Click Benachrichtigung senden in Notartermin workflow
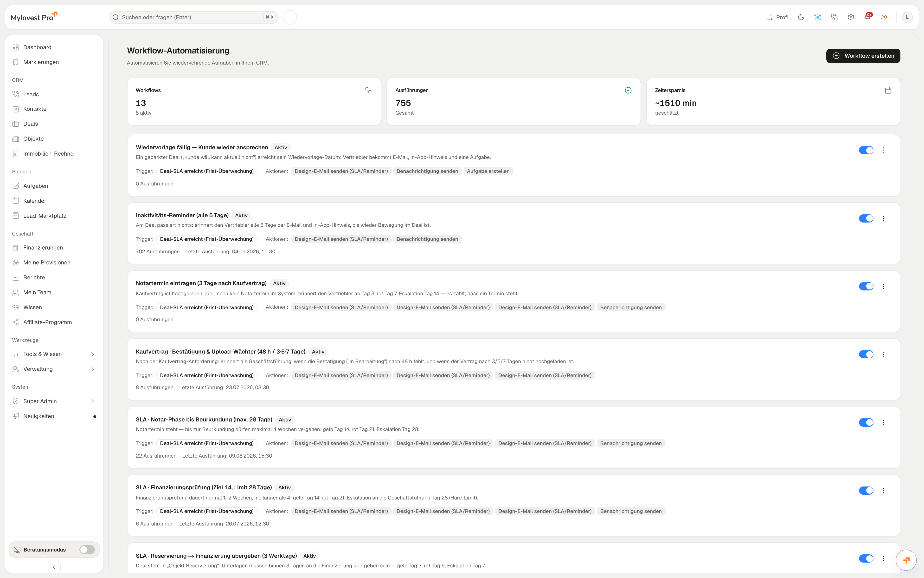This screenshot has width=924, height=578. point(631,307)
